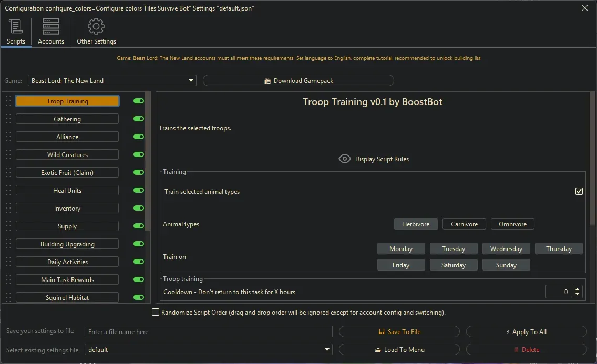Click drag handle beside Wild Creatures

point(8,155)
